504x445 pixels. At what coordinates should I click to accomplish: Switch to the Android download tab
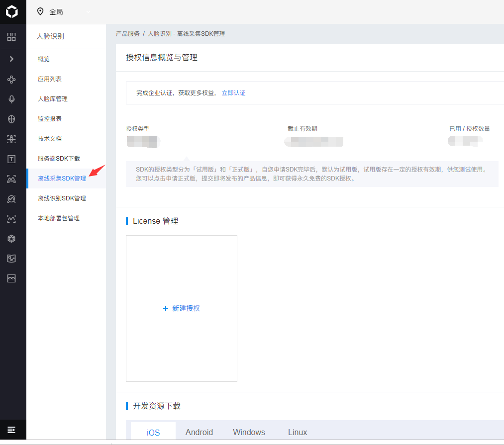pyautogui.click(x=200, y=432)
